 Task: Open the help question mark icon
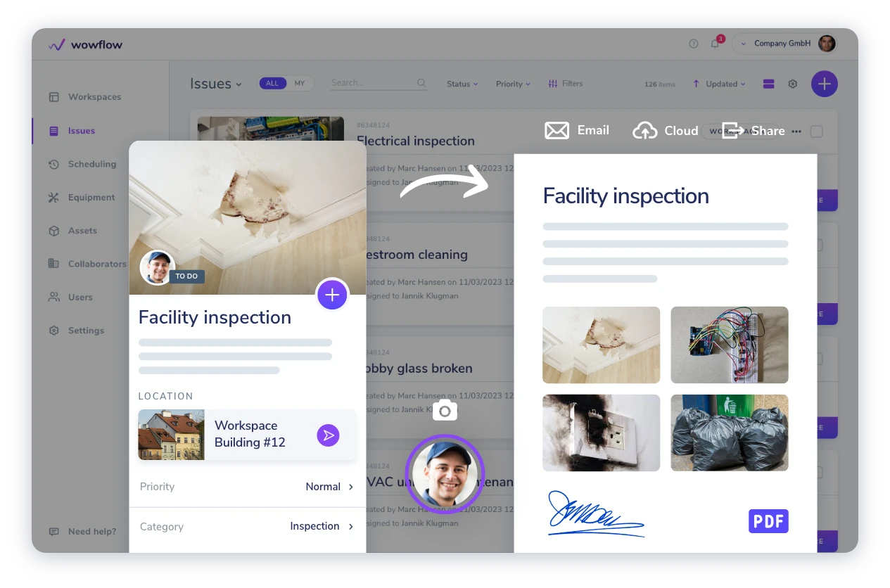(x=694, y=44)
